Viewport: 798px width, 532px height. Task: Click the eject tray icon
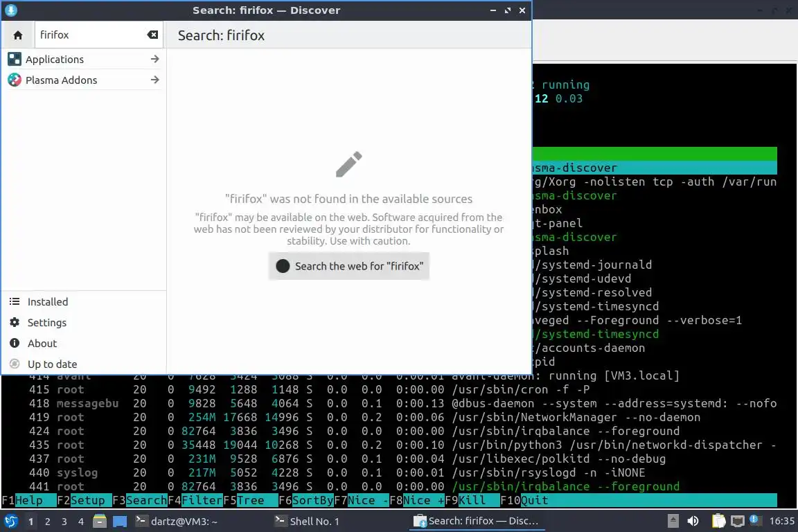[x=673, y=521]
